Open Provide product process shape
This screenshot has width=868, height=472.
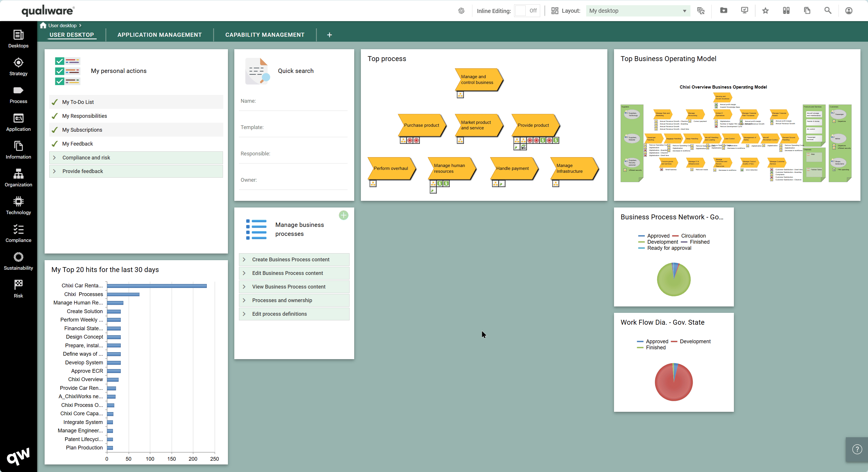[x=535, y=125]
